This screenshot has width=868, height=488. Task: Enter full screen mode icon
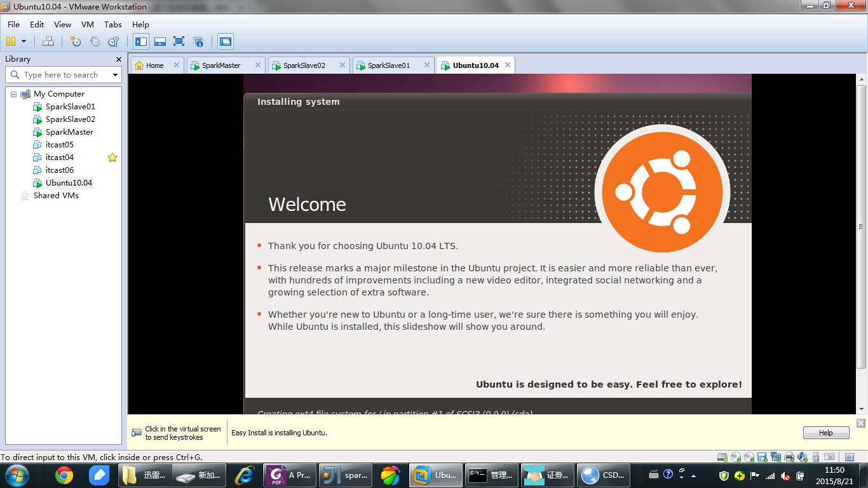point(179,41)
